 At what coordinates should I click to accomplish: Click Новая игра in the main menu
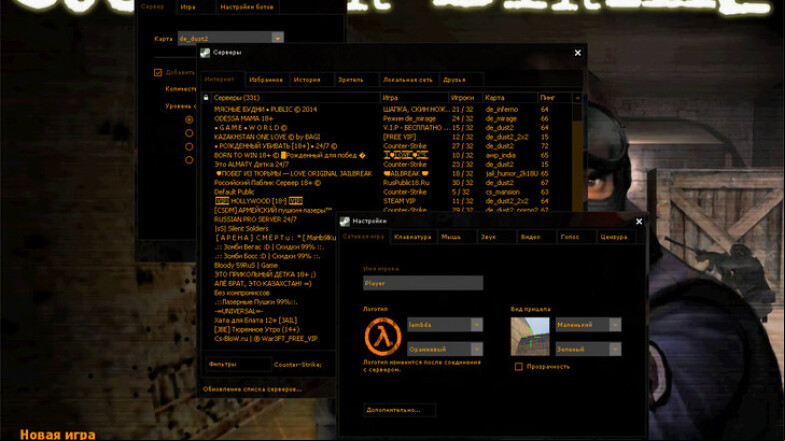click(x=58, y=434)
